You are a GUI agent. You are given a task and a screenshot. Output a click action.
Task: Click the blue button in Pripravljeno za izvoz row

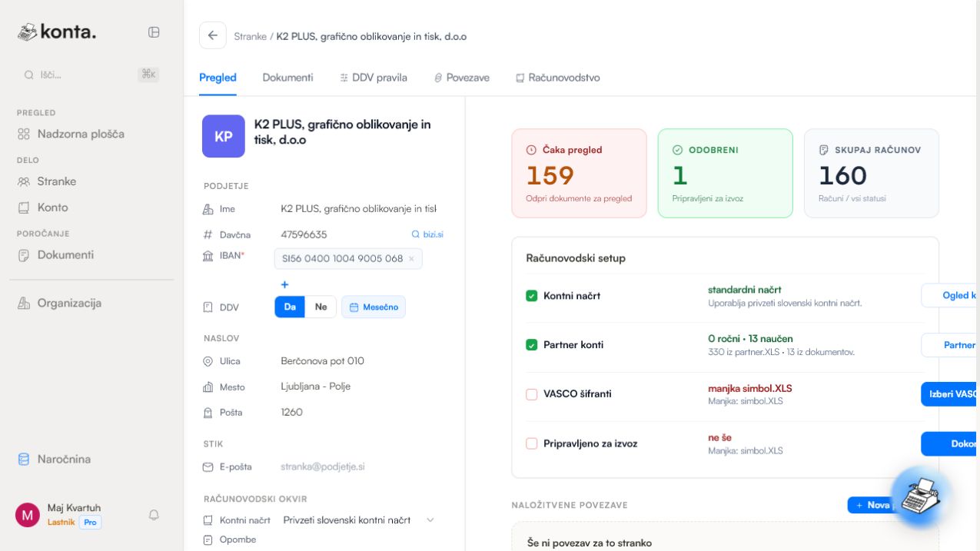click(x=950, y=443)
